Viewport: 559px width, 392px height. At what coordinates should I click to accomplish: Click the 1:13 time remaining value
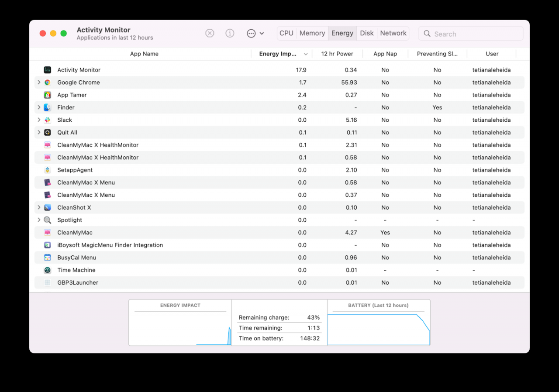[314, 328]
